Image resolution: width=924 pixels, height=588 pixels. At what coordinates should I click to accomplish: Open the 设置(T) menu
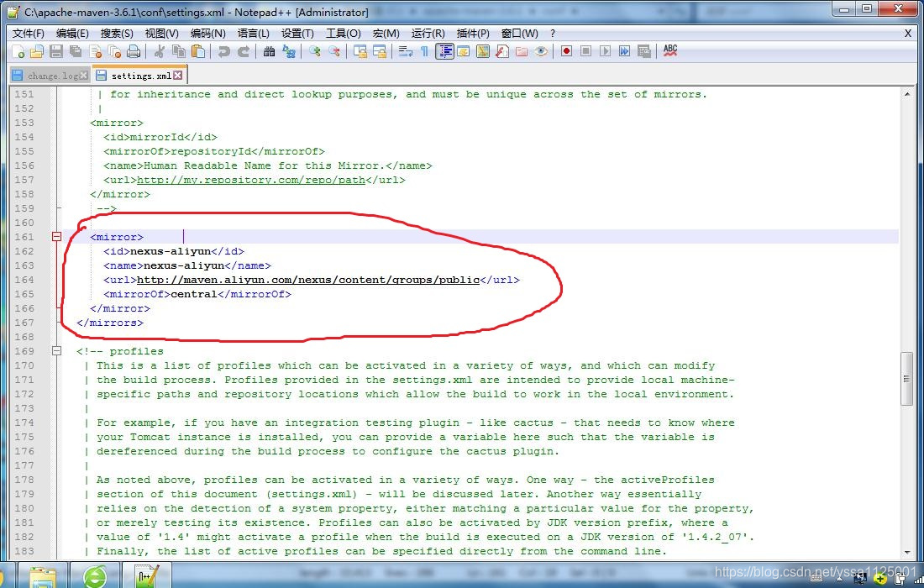[297, 34]
